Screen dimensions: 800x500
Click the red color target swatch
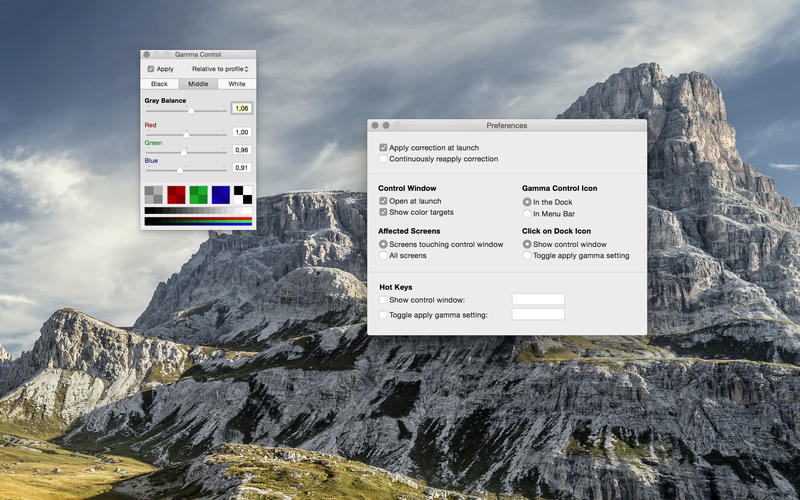point(176,195)
